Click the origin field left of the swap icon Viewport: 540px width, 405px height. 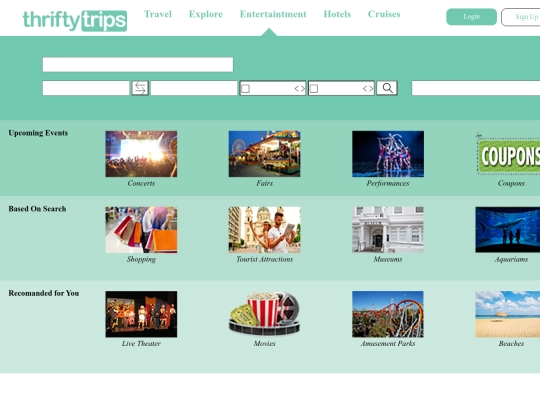[86, 88]
